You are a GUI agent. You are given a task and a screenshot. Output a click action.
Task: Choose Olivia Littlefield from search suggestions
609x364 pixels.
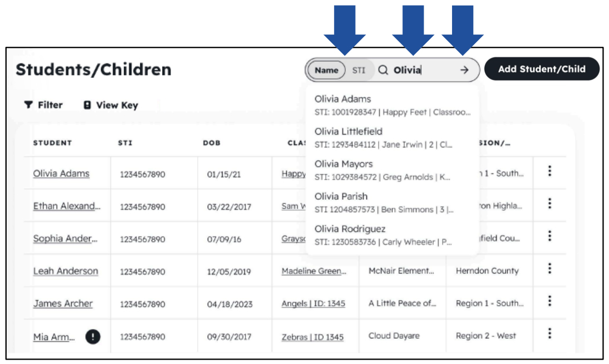tap(392, 138)
